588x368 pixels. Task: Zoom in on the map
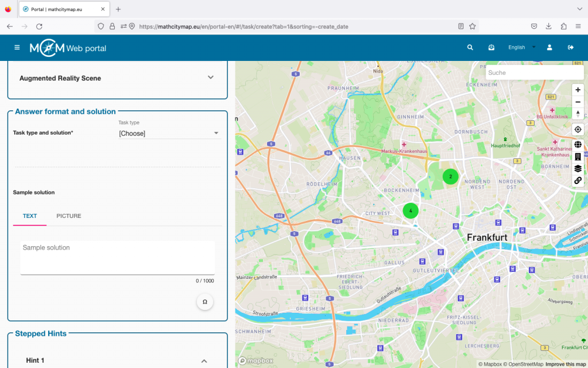click(578, 90)
